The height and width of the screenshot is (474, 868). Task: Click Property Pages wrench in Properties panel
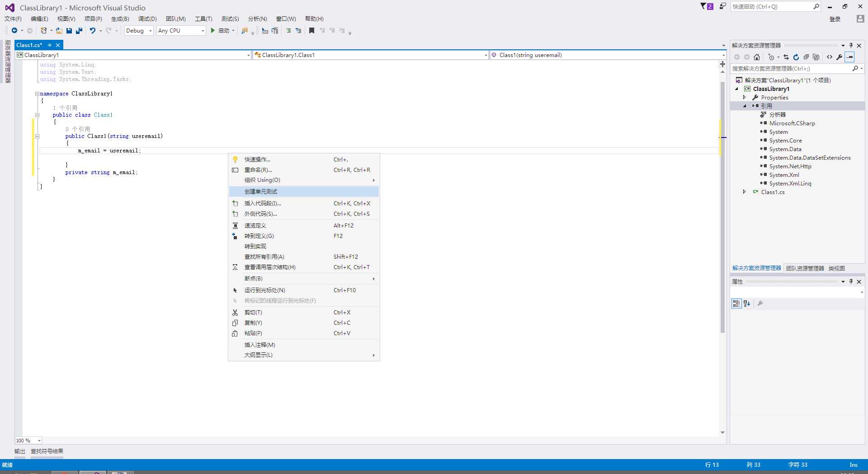pos(760,303)
